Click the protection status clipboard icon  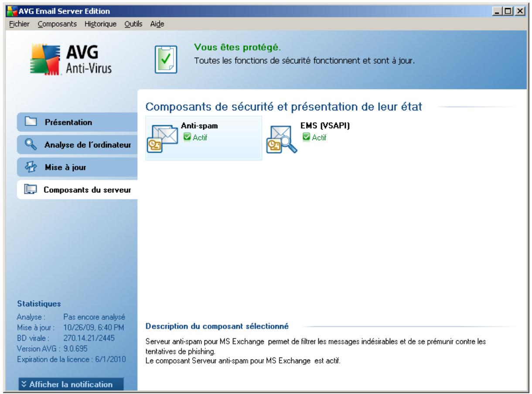[x=167, y=59]
